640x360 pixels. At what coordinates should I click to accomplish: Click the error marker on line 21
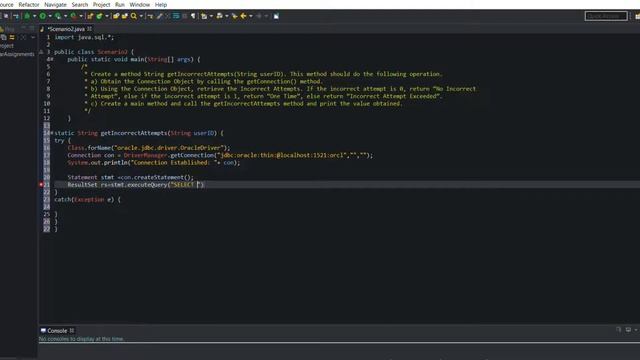(41, 184)
